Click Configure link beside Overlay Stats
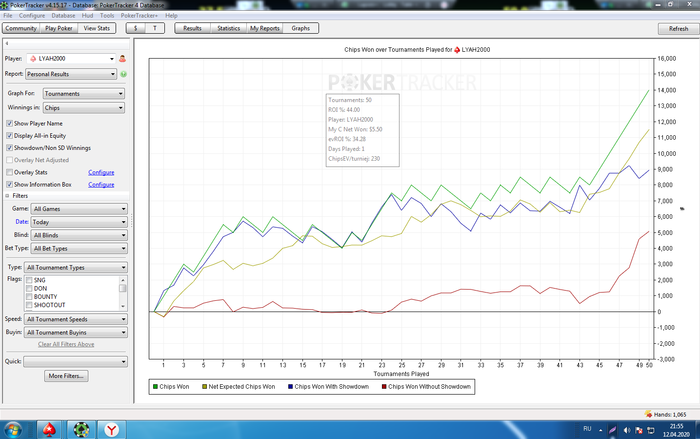700x439 pixels. click(x=101, y=172)
